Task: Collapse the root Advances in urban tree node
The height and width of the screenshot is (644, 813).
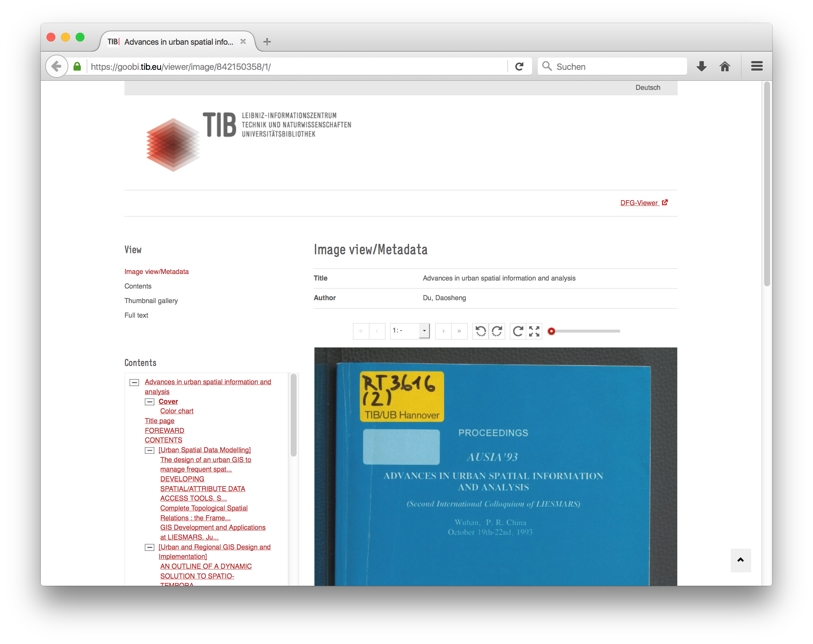Action: [x=134, y=382]
